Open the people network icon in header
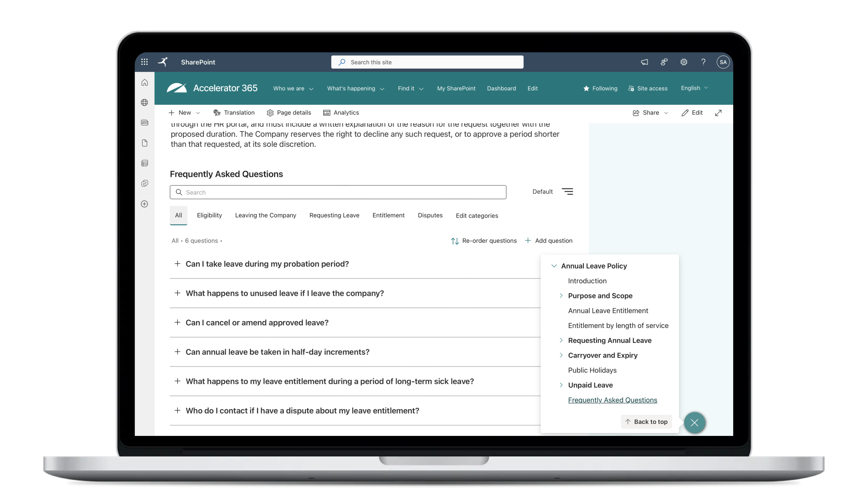This screenshot has height=493, width=868. click(664, 62)
